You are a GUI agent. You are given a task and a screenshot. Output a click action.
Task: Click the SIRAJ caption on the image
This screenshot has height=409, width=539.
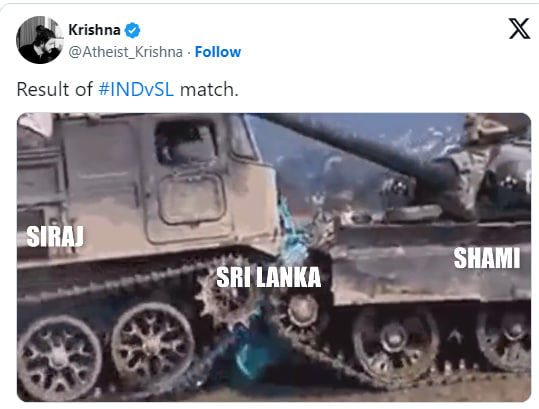click(55, 236)
